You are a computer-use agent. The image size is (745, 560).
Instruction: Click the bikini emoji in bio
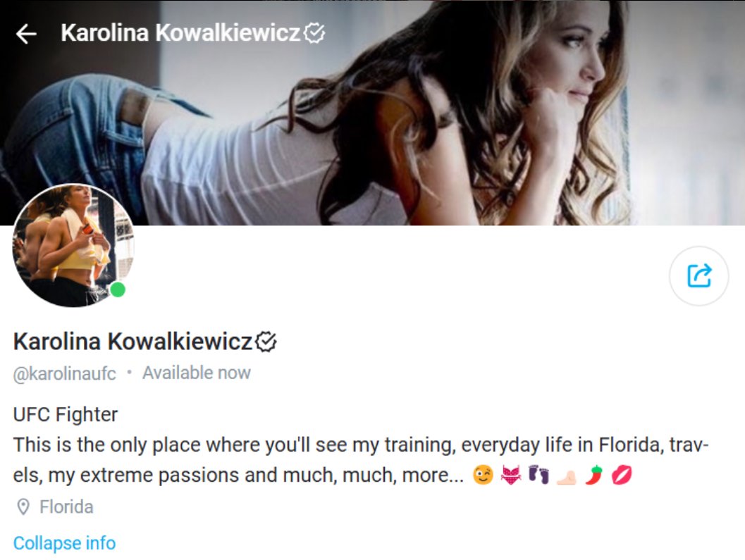[511, 475]
